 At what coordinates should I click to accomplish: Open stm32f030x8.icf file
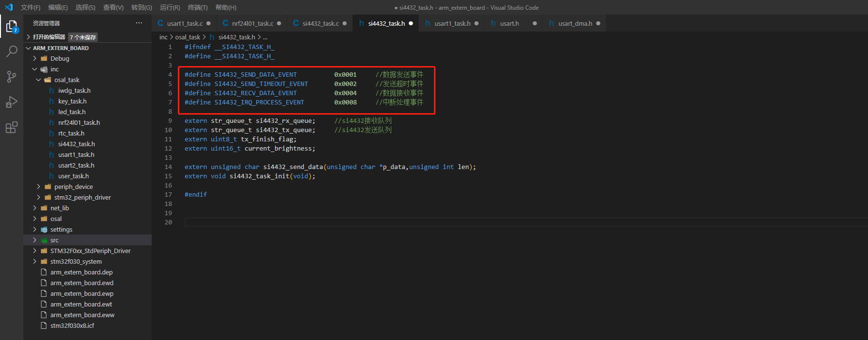point(72,325)
